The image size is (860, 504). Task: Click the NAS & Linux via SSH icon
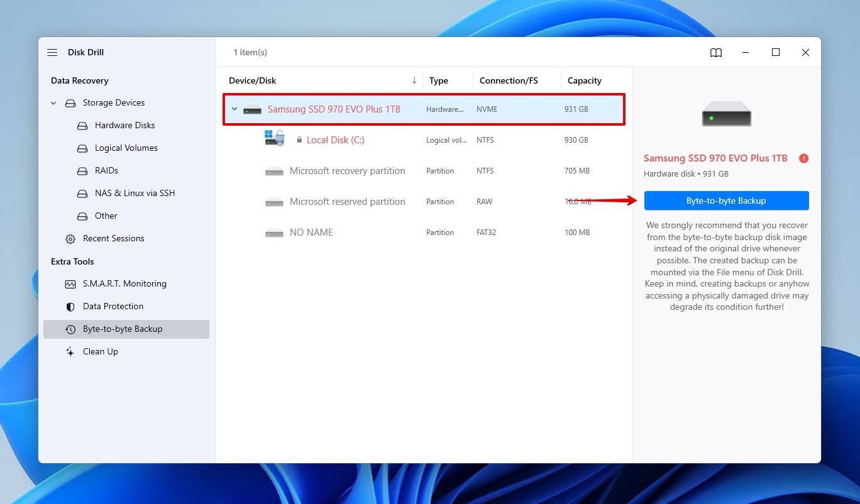pyautogui.click(x=82, y=194)
